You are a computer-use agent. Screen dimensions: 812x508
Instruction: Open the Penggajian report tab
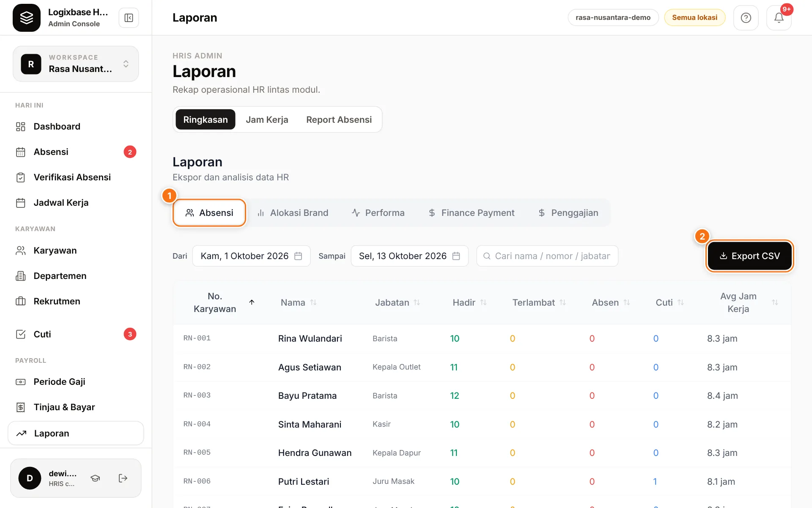pyautogui.click(x=568, y=213)
